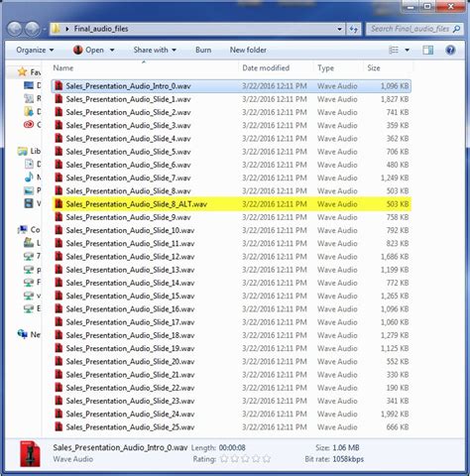
Task: Click the Libraries icon in sidebar
Action: pyautogui.click(x=23, y=152)
